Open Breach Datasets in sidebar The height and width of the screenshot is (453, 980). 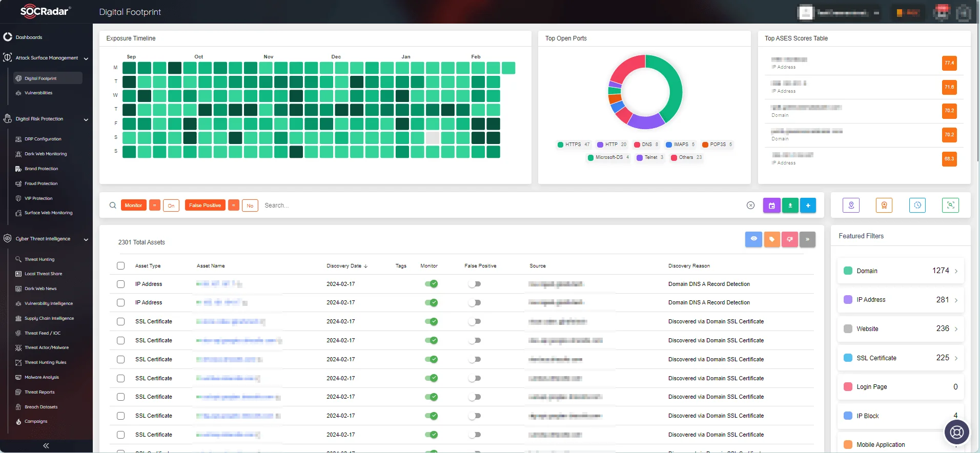[x=41, y=407]
